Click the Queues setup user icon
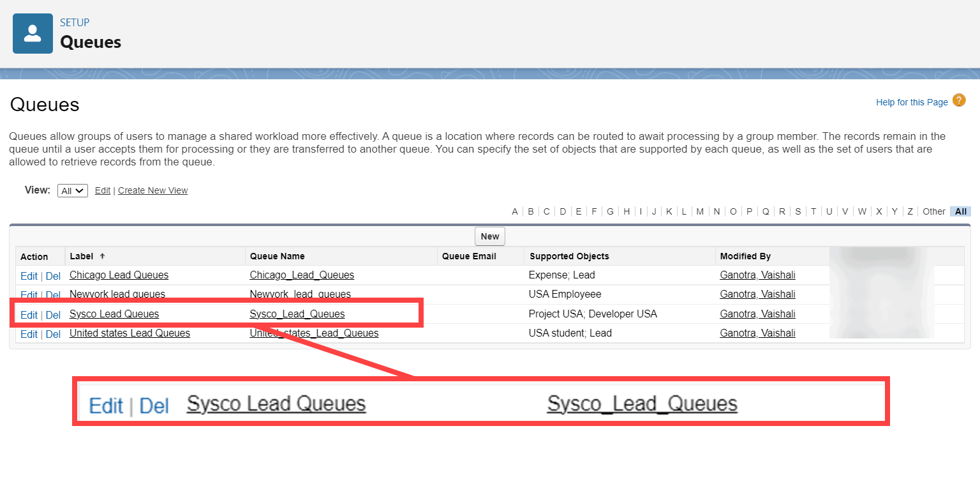Viewport: 980px width, 479px height. (33, 33)
